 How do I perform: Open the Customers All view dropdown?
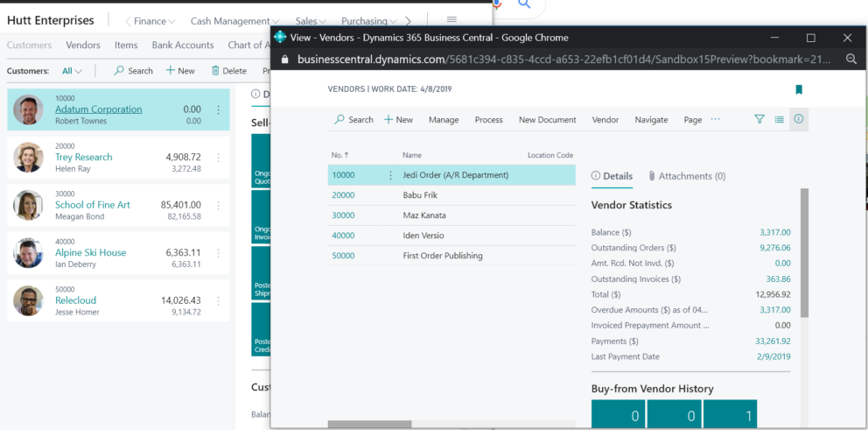[x=72, y=71]
